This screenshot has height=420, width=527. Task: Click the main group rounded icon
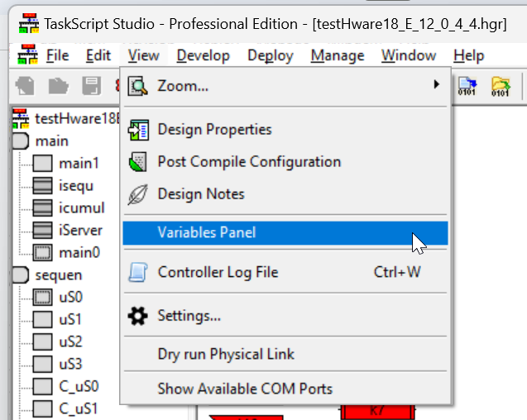pos(21,141)
